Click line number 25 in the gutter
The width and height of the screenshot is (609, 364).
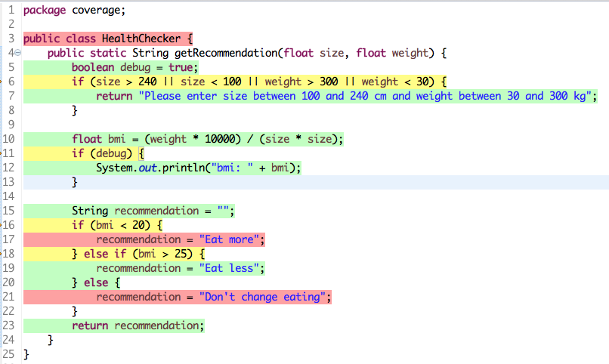pyautogui.click(x=8, y=354)
